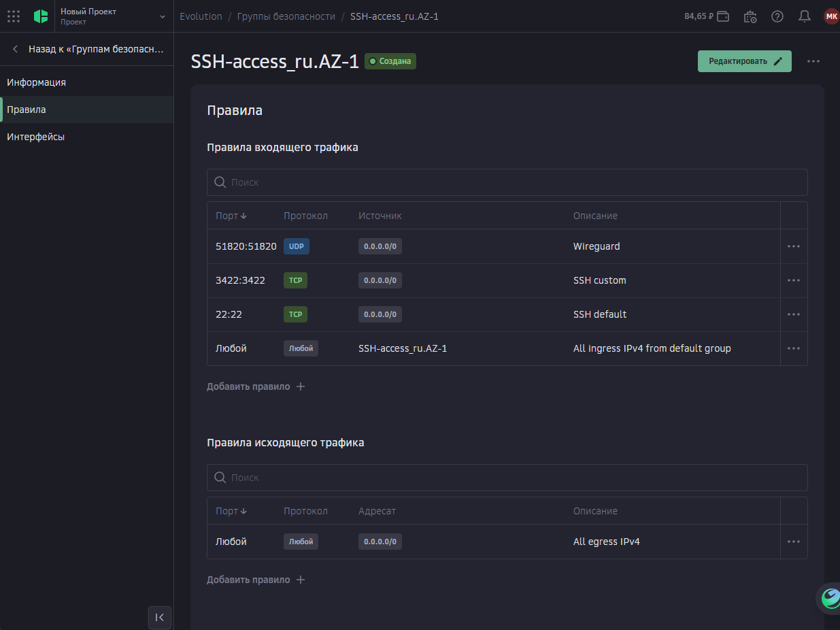Click the magnifier icon in incoming search
The image size is (840, 630).
tap(220, 182)
